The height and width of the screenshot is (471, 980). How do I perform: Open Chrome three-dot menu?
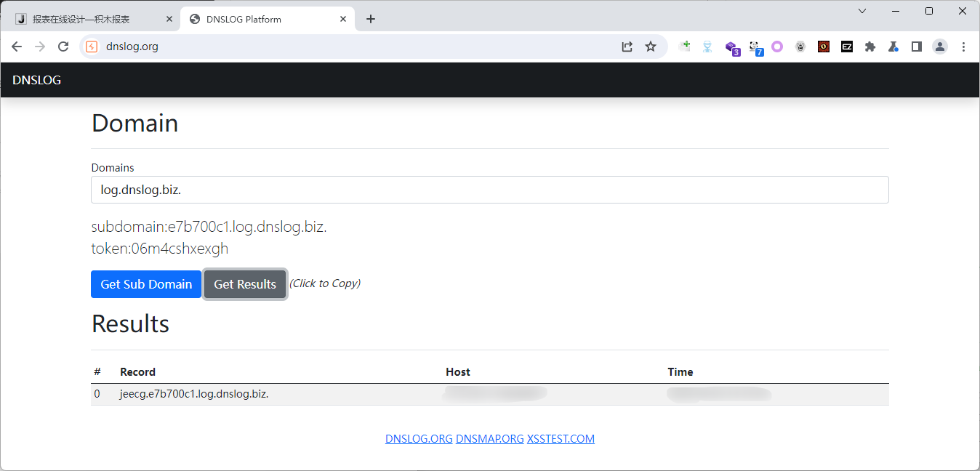pos(964,47)
